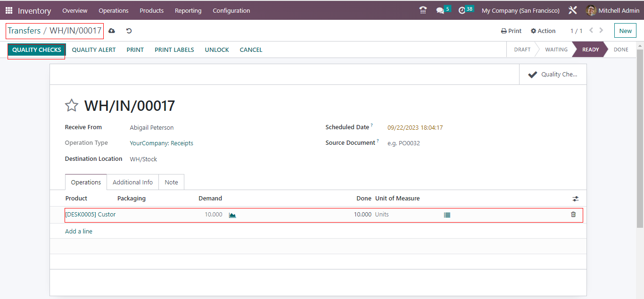The height and width of the screenshot is (299, 644).
Task: Open the apps grid menu icon
Action: [9, 10]
